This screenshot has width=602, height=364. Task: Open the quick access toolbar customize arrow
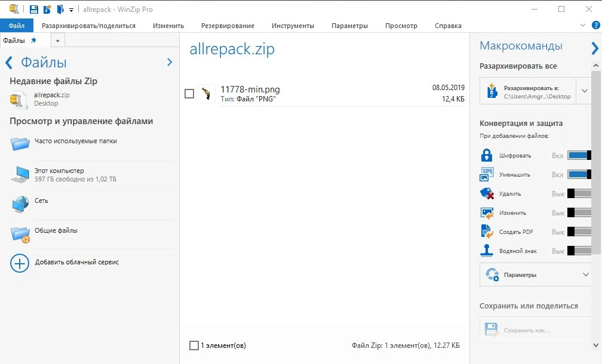72,10
